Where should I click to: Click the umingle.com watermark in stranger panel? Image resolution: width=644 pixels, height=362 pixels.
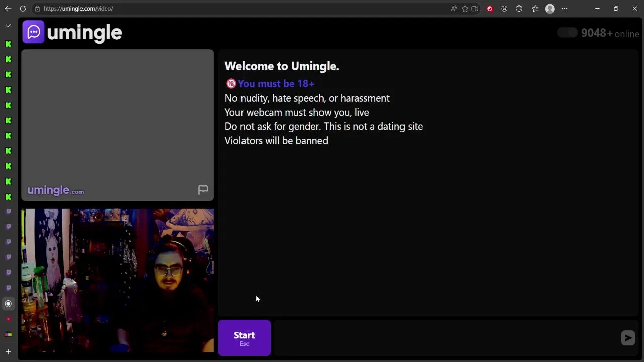pyautogui.click(x=55, y=190)
